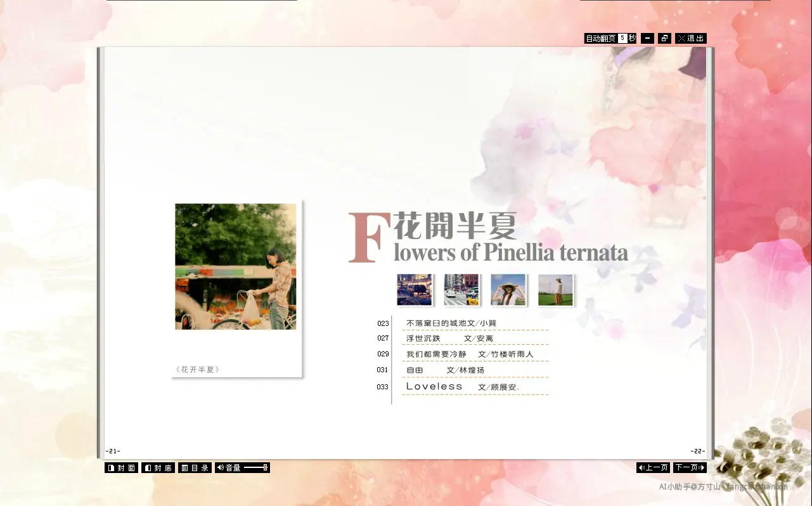
Task: Exit the magazine with 退出
Action: [690, 38]
